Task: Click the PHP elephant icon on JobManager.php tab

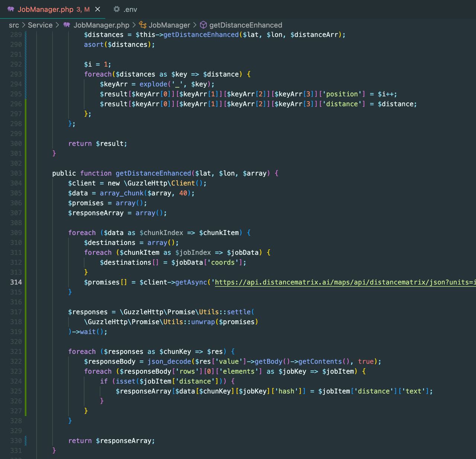Action: click(x=11, y=9)
